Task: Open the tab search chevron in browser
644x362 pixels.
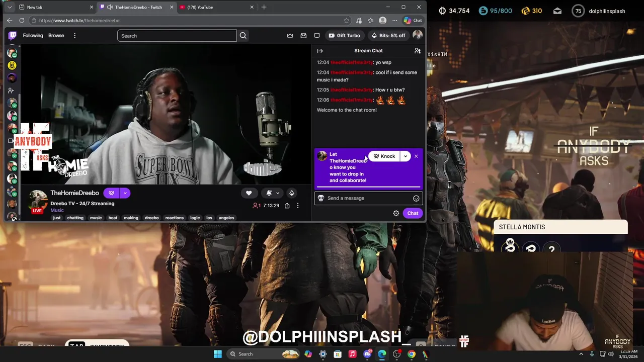Action: point(9,7)
